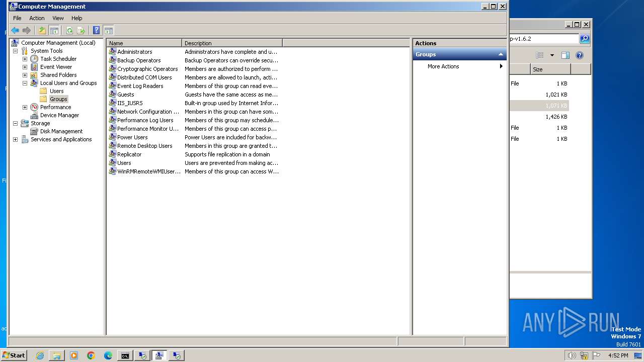The image size is (644, 362).
Task: Open Command Prompt from taskbar
Action: (125, 355)
